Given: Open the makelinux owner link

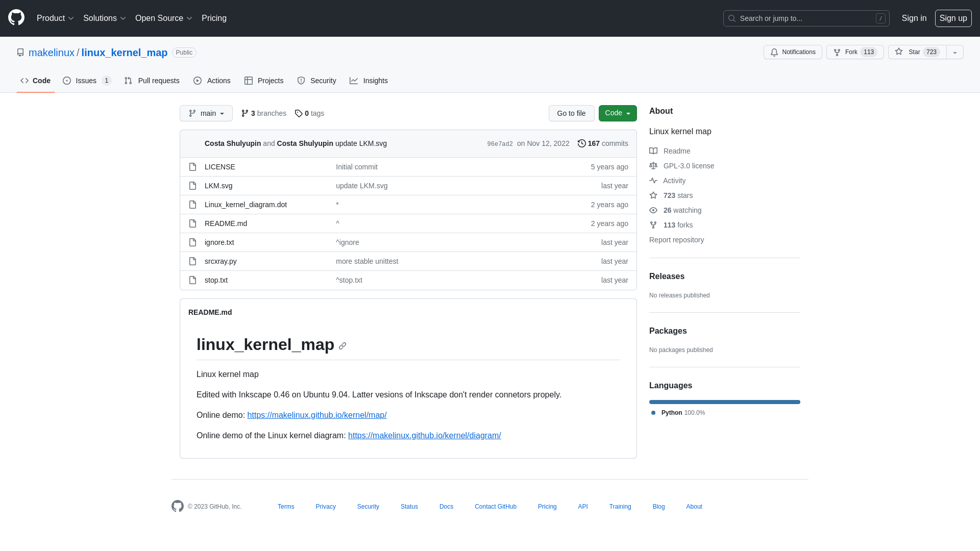Looking at the screenshot, I should coord(52,53).
